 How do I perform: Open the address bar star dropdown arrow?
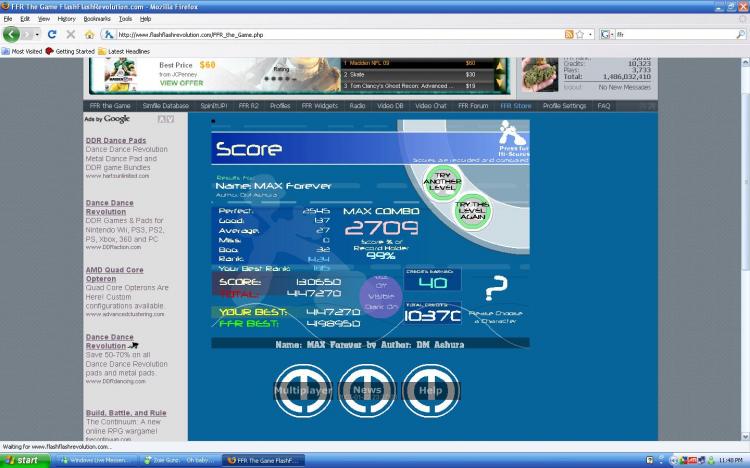[590, 34]
